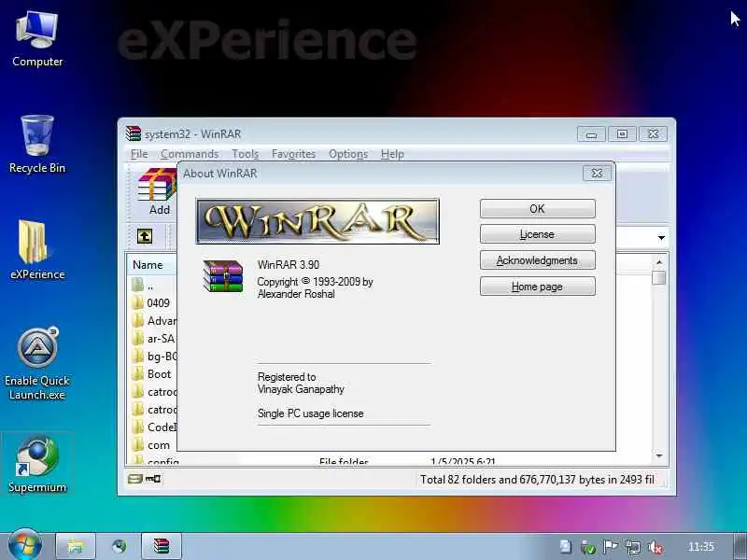
Task: Click 'WinRAR 3.90' version text
Action: pyautogui.click(x=289, y=265)
